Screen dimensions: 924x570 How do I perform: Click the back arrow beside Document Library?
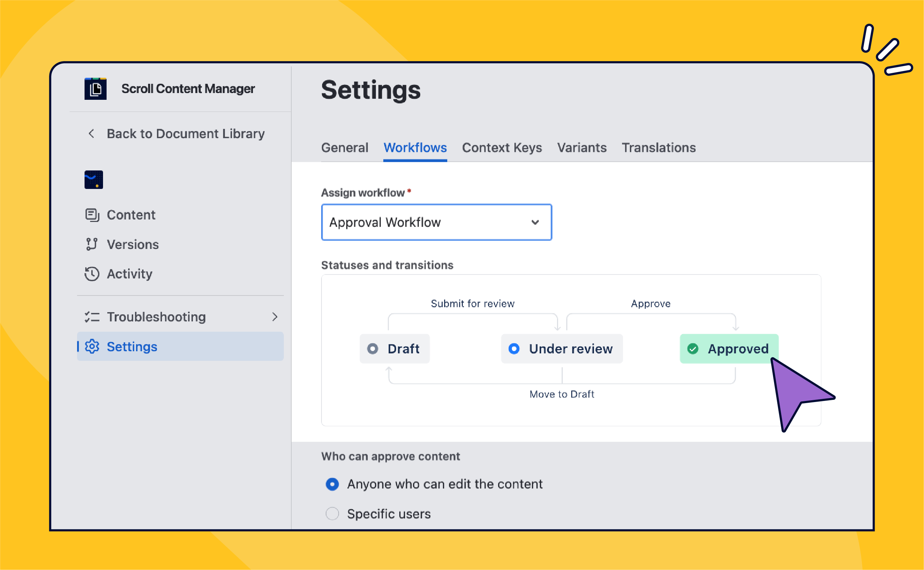point(91,134)
